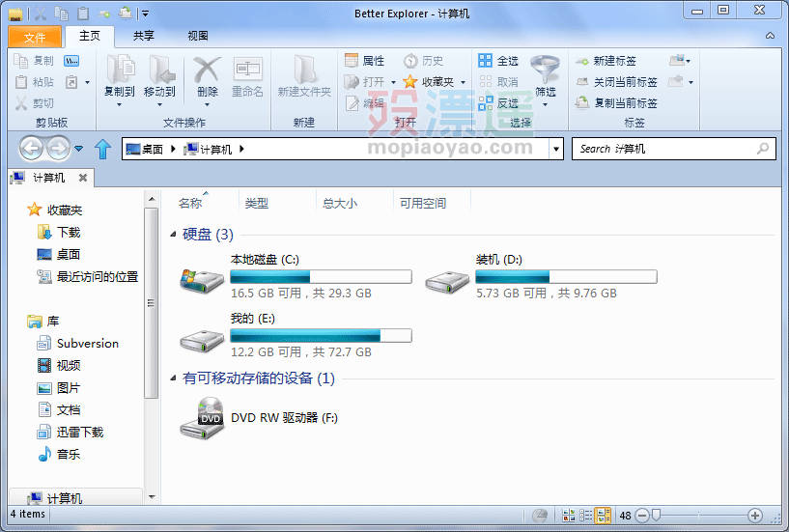Open the address bar dropdown arrow
789x532 pixels.
point(556,149)
